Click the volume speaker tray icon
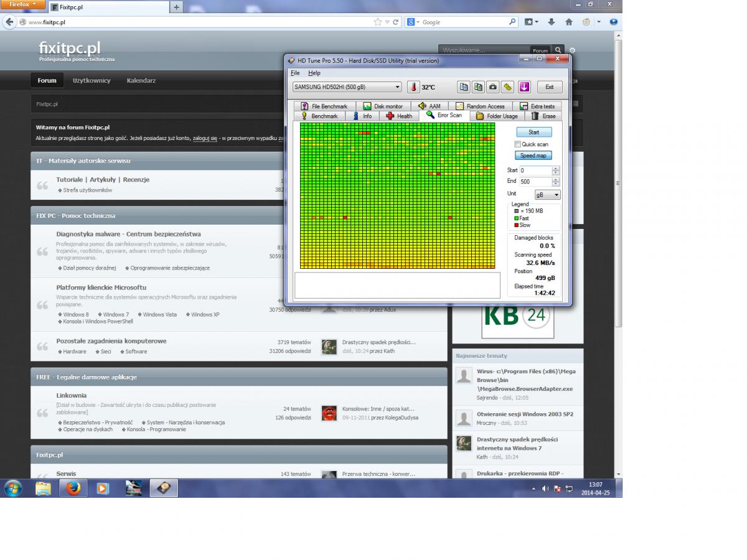The width and height of the screenshot is (747, 560). (x=545, y=489)
